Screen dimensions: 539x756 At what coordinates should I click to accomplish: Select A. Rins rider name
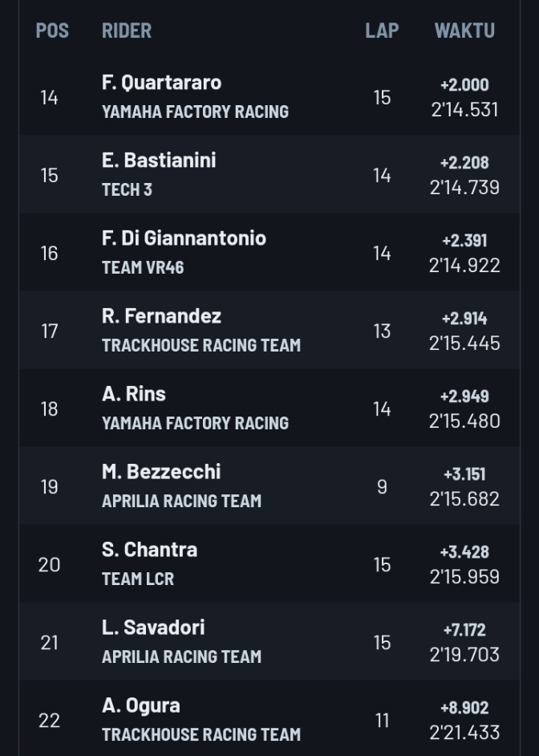pyautogui.click(x=133, y=394)
